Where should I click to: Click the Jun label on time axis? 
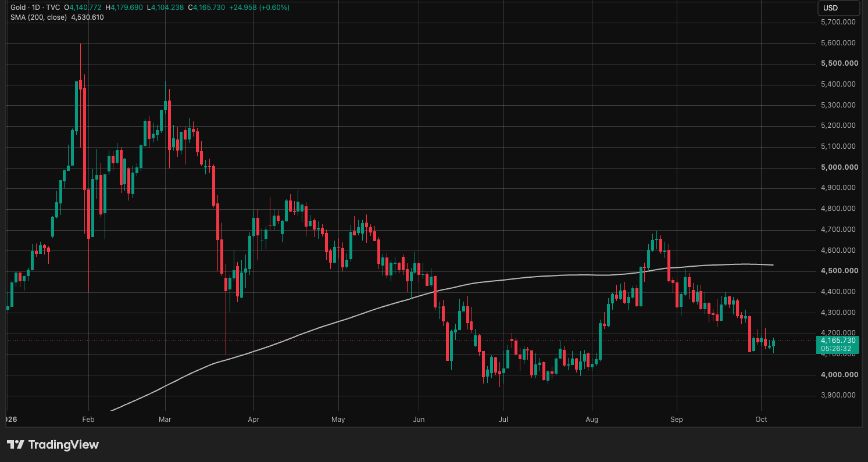pos(419,418)
